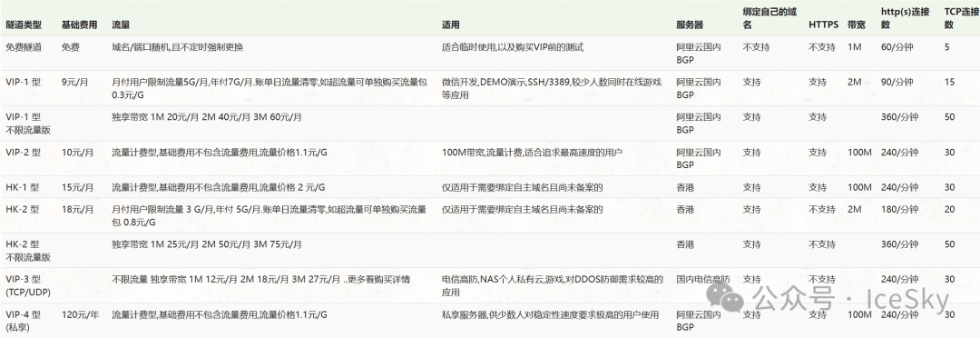Select the VIP-4 型 (私享) row label
The height and width of the screenshot is (338, 980).
coord(23,321)
